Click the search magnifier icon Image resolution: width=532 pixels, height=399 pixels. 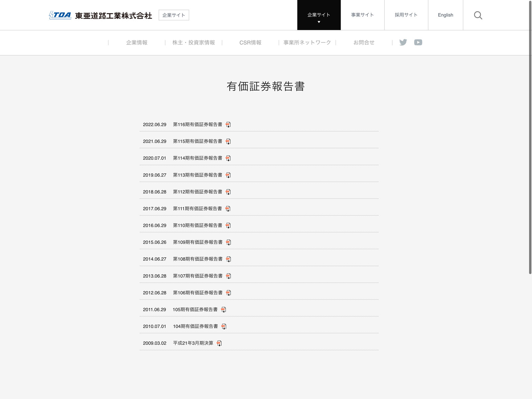478,15
